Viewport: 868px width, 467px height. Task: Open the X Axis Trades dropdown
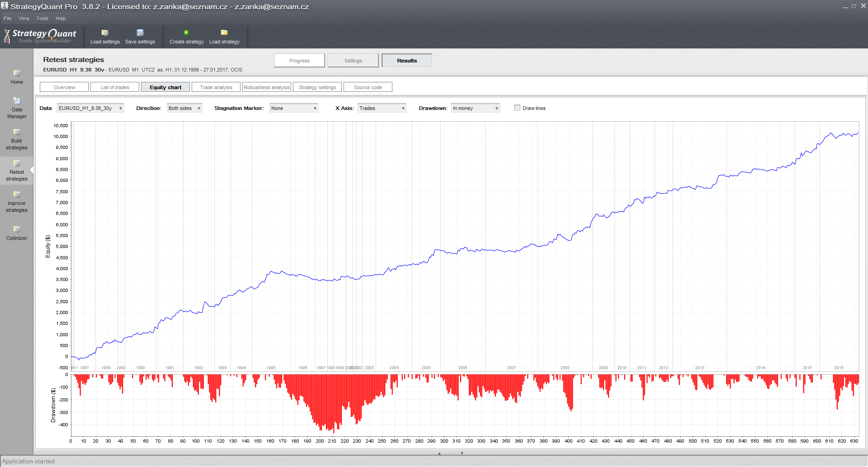[x=382, y=108]
